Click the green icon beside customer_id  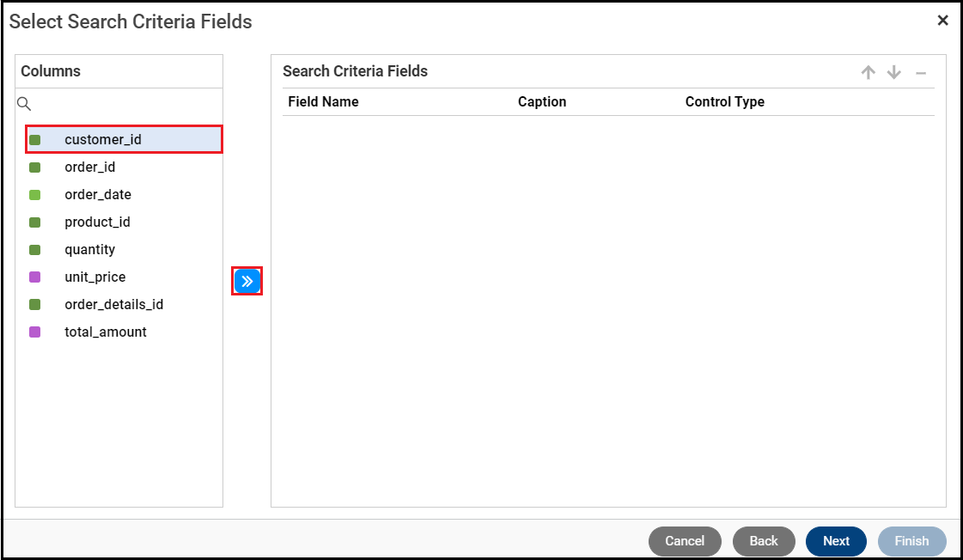click(x=35, y=140)
